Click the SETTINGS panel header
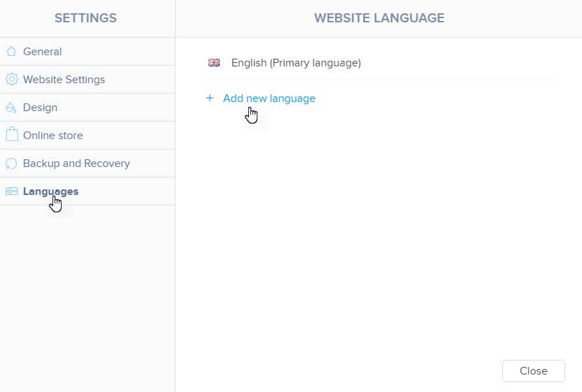The width and height of the screenshot is (582, 392). tap(85, 18)
